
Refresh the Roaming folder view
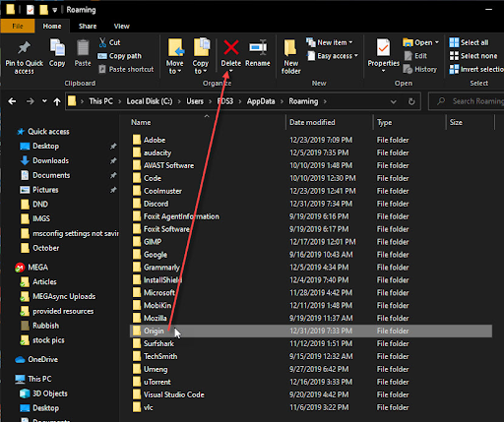coord(411,101)
